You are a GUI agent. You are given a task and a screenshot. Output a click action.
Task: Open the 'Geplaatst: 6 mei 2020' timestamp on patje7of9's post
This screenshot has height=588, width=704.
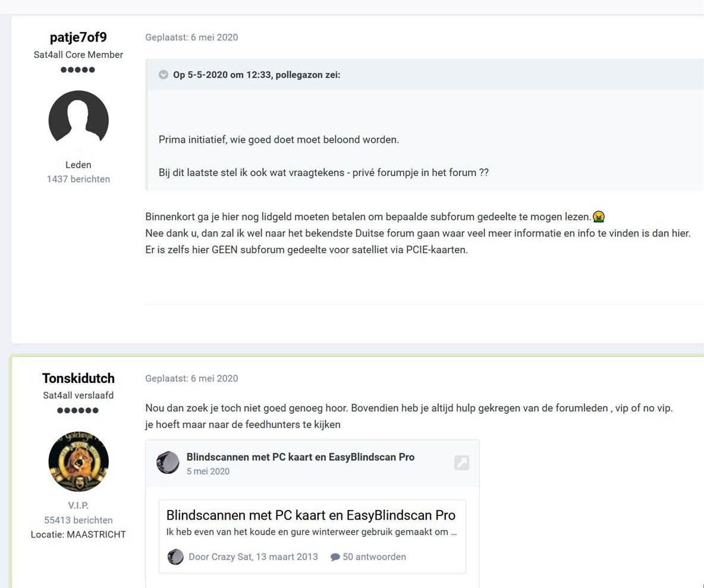[191, 37]
